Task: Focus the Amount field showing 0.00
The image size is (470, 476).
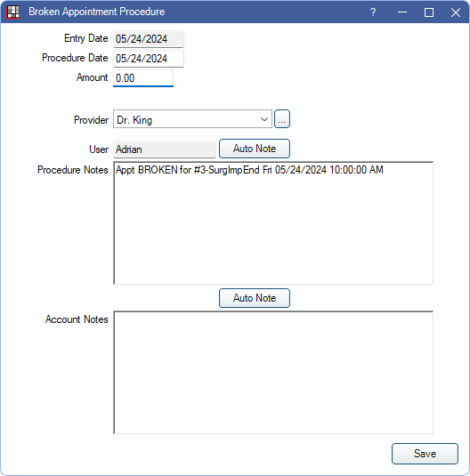Action: point(143,78)
